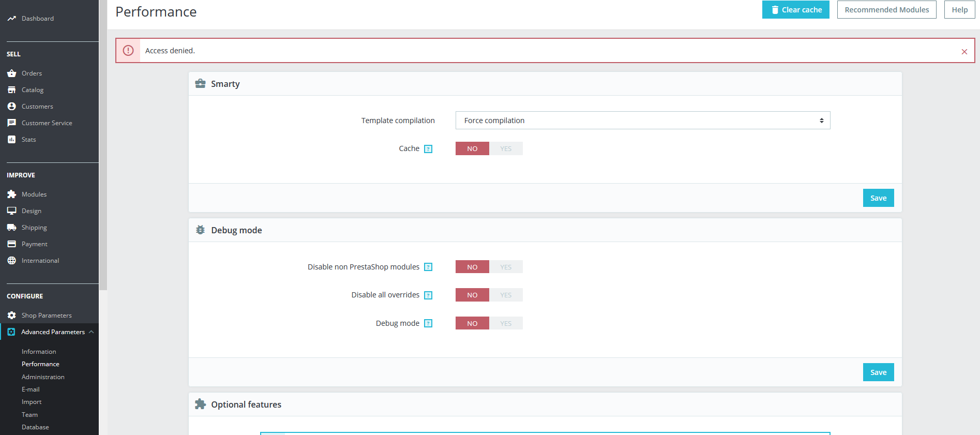Click the Debug mode bug header icon

point(200,230)
